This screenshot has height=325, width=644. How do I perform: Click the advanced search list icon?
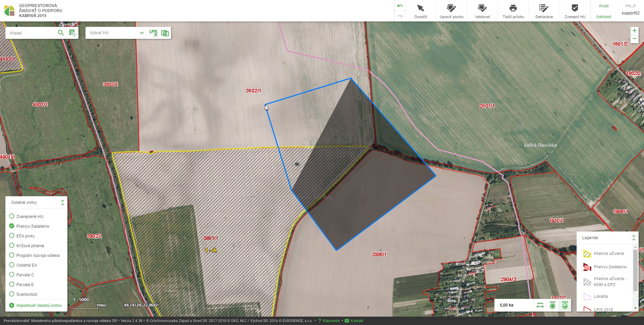click(72, 33)
